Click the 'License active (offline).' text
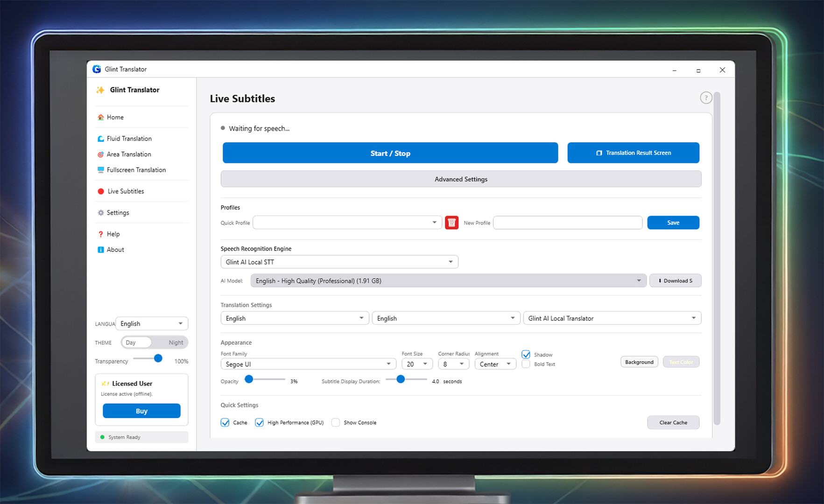The width and height of the screenshot is (824, 504). pyautogui.click(x=127, y=394)
